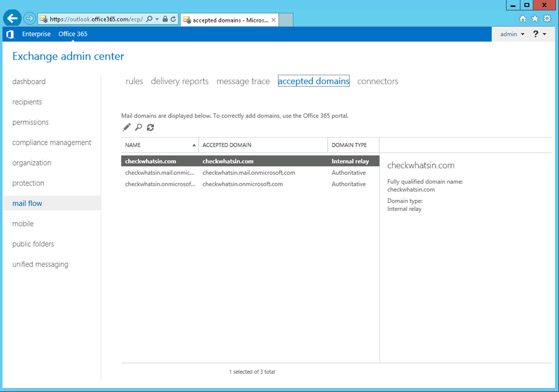Click the Office 365 header link

click(x=73, y=34)
